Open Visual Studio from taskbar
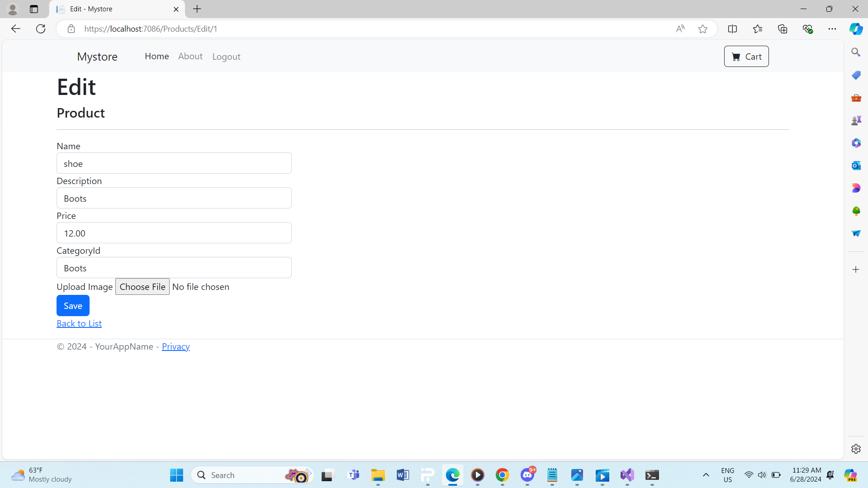Image resolution: width=868 pixels, height=488 pixels. coord(627,475)
